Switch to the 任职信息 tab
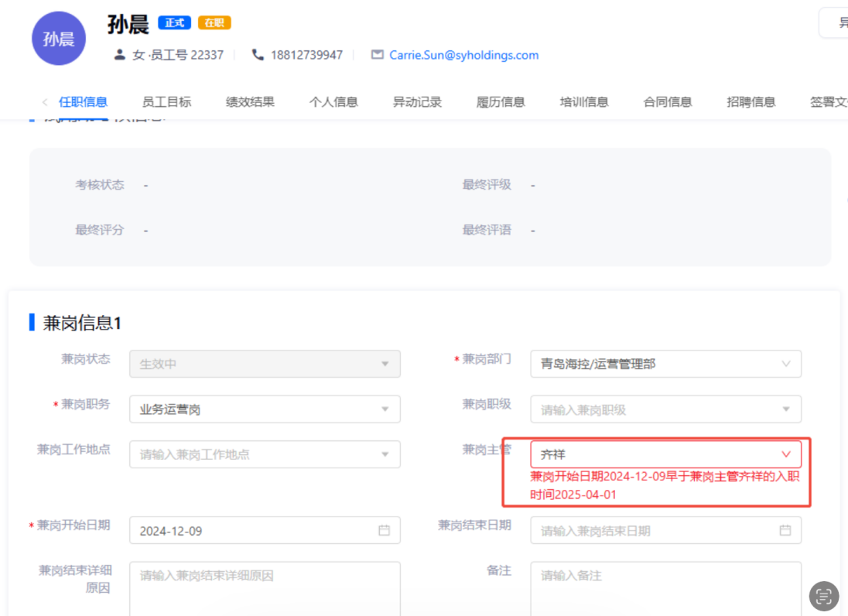848x616 pixels. [x=83, y=101]
